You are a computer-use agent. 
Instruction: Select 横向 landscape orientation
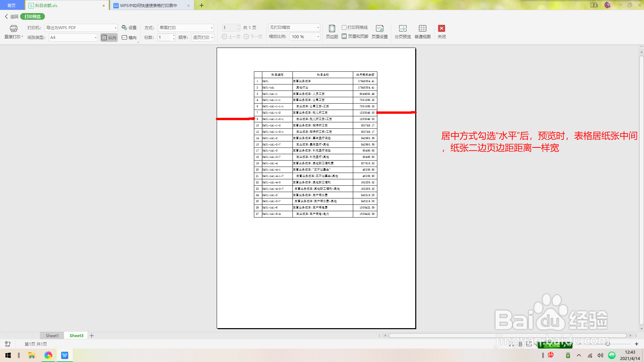(x=129, y=37)
